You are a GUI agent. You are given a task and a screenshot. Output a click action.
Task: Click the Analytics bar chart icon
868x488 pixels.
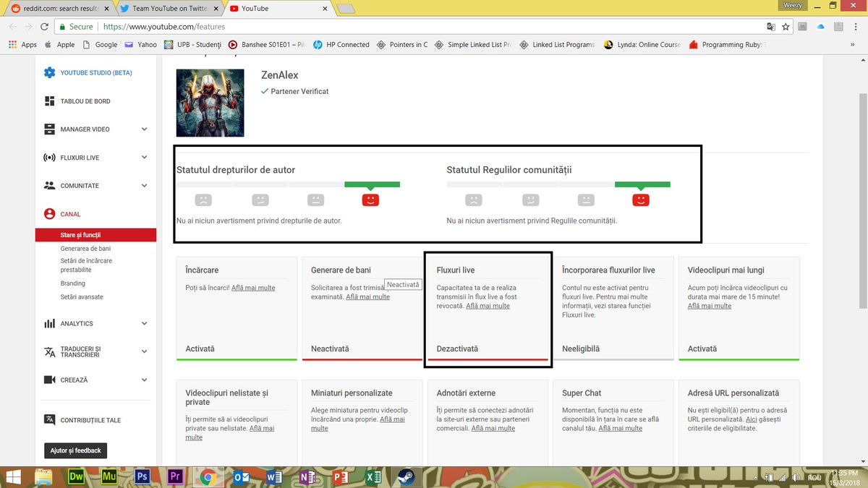click(x=49, y=324)
